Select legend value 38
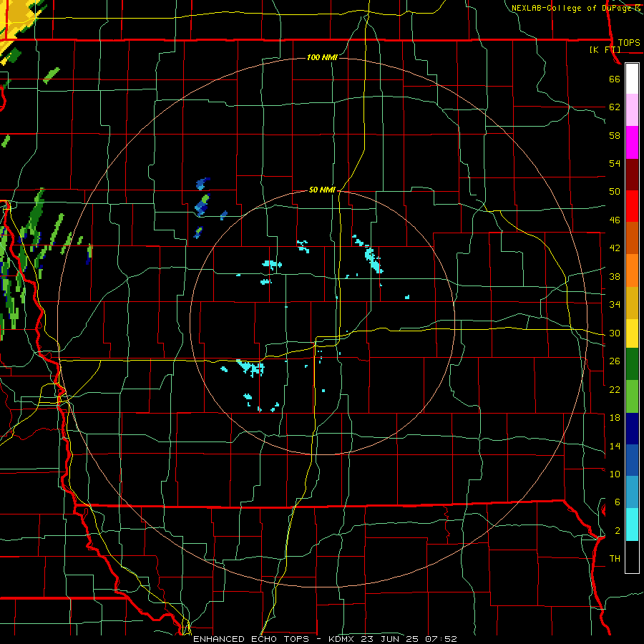The width and height of the screenshot is (644, 644). click(615, 276)
